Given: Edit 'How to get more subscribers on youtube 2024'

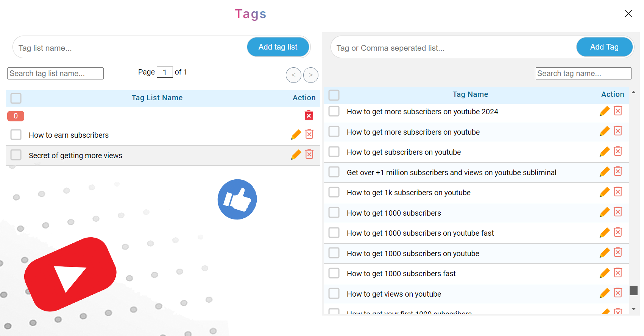Looking at the screenshot, I should [605, 111].
